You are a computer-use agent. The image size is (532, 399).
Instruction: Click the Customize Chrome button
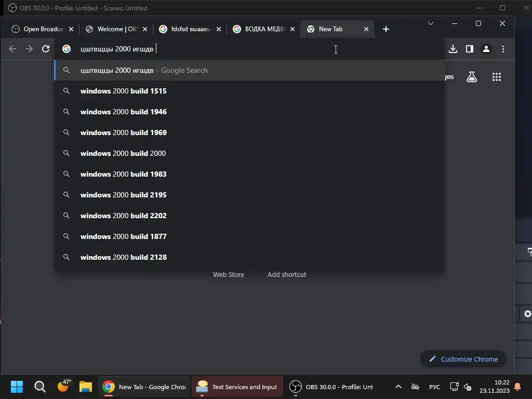[x=463, y=359]
